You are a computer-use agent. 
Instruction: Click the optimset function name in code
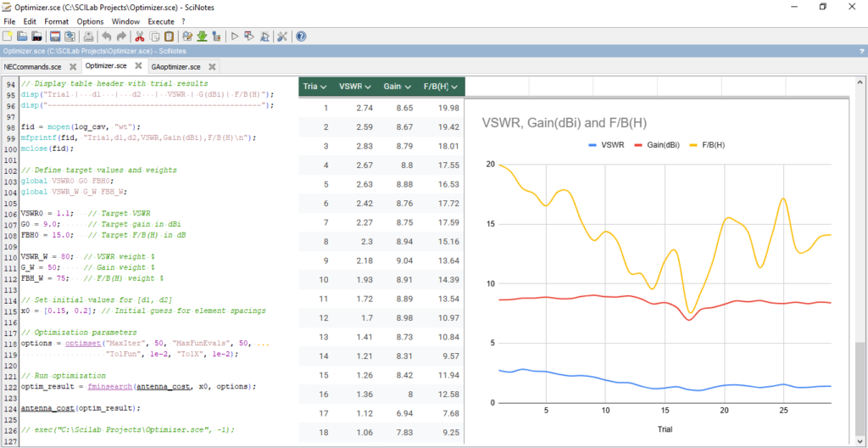[x=83, y=343]
